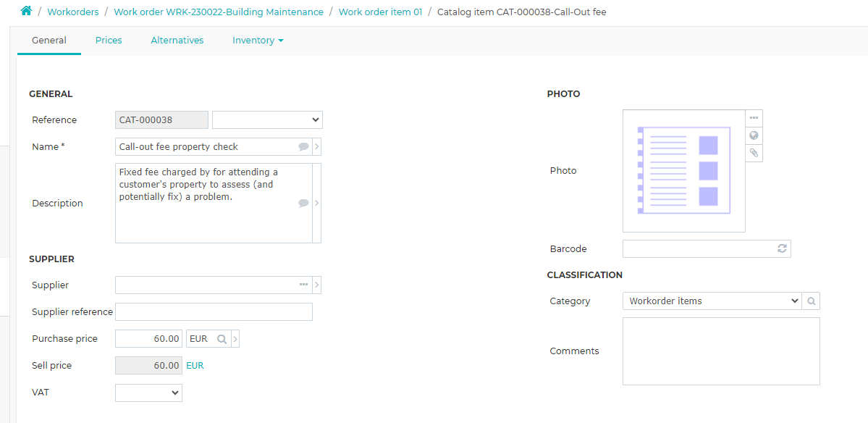
Task: Open Work order item 01 breadcrumb link
Action: 380,12
